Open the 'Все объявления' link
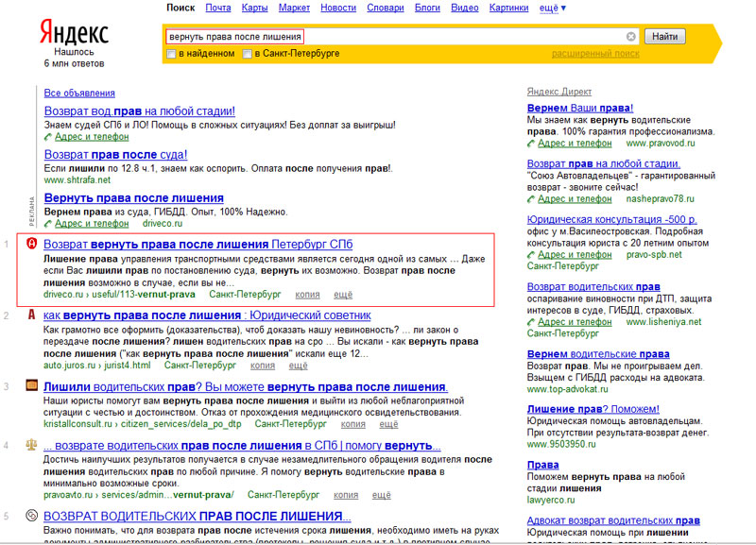This screenshot has width=756, height=545. 79,93
